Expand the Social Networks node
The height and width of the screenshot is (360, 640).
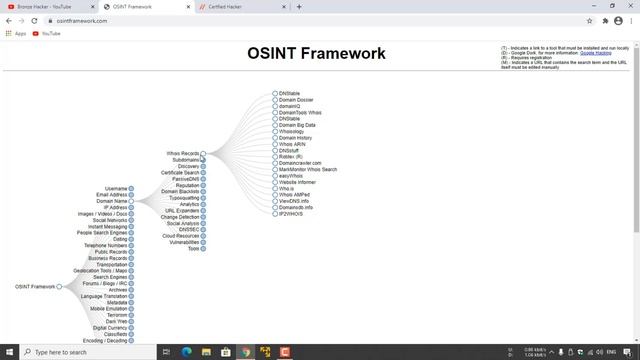tap(131, 220)
